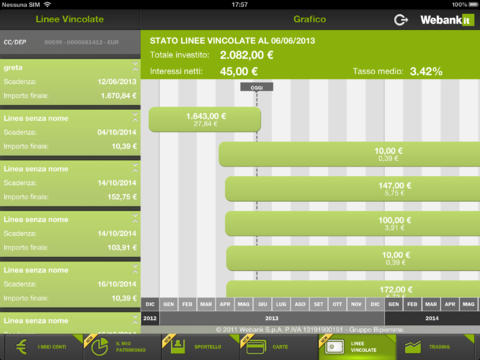
Task: Expand arrows on card expiring 16/10/2014
Action: coord(135,269)
